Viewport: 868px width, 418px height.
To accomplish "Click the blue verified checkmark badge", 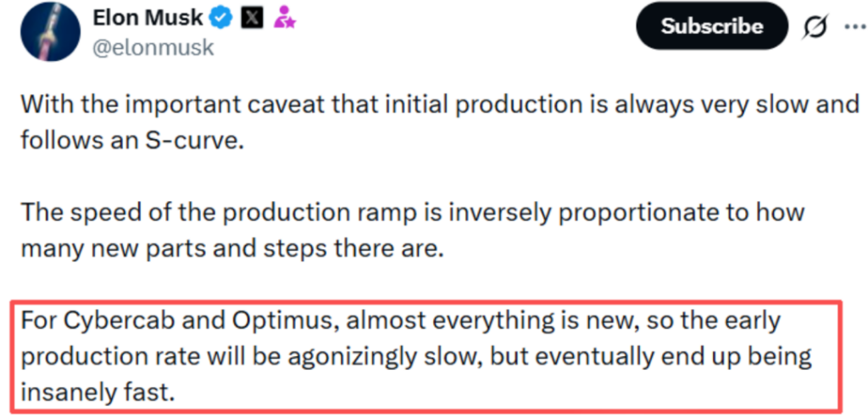I will 223,18.
